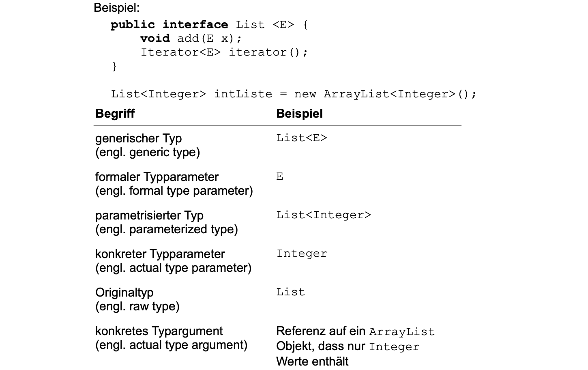Click the 'Integer' example beside konkreter Typparameter
The image size is (588, 370).
tap(301, 254)
